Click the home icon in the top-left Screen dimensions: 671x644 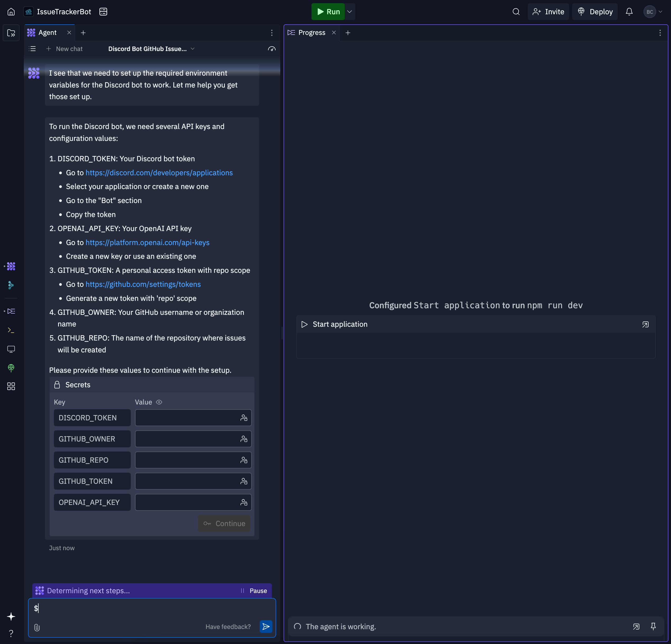[11, 12]
